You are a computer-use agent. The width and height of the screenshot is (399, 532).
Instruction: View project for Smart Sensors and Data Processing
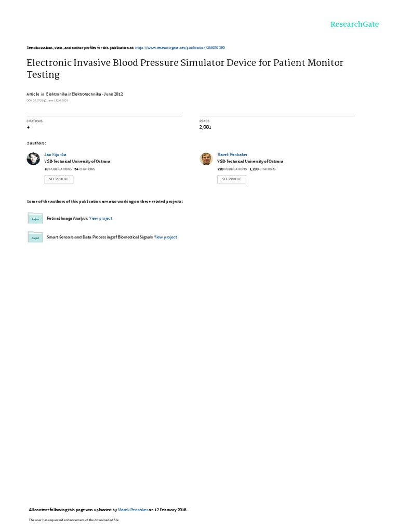[x=166, y=237]
